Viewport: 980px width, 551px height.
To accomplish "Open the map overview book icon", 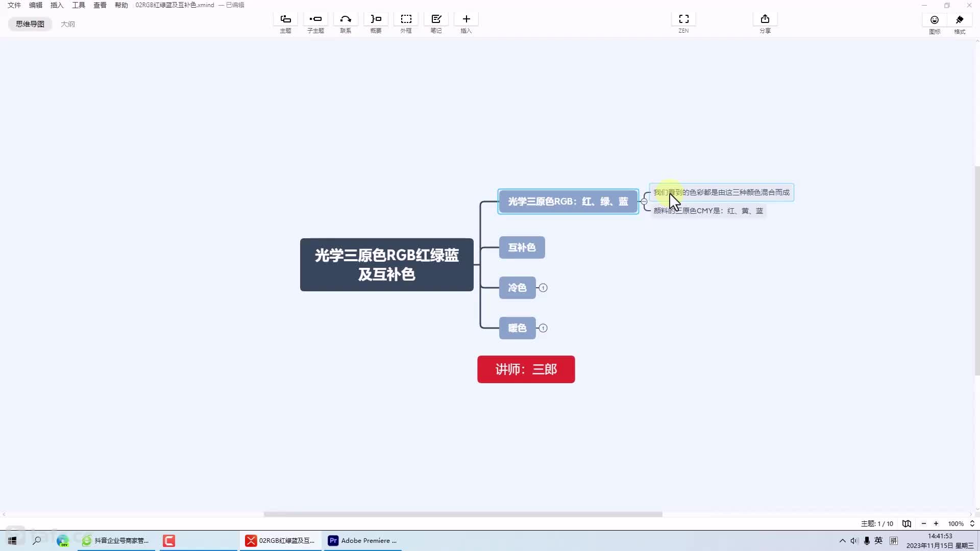I will 906,523.
